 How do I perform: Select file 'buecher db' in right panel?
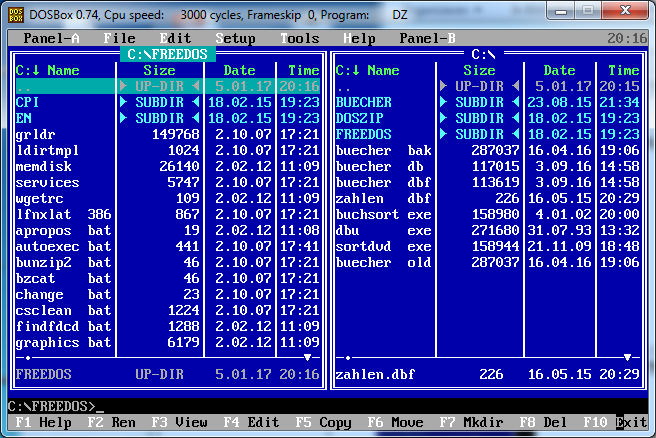click(488, 166)
